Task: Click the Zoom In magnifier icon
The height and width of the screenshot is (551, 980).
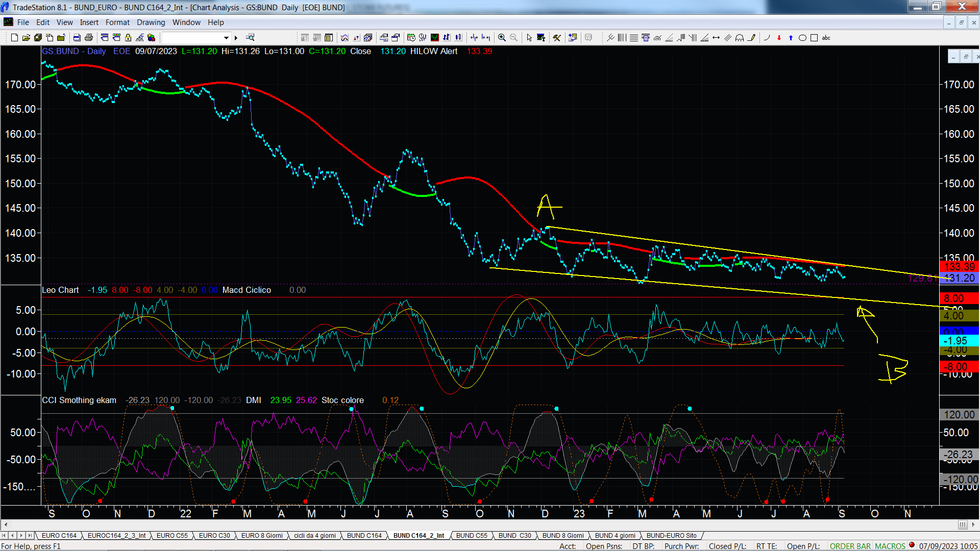Action: (x=502, y=38)
